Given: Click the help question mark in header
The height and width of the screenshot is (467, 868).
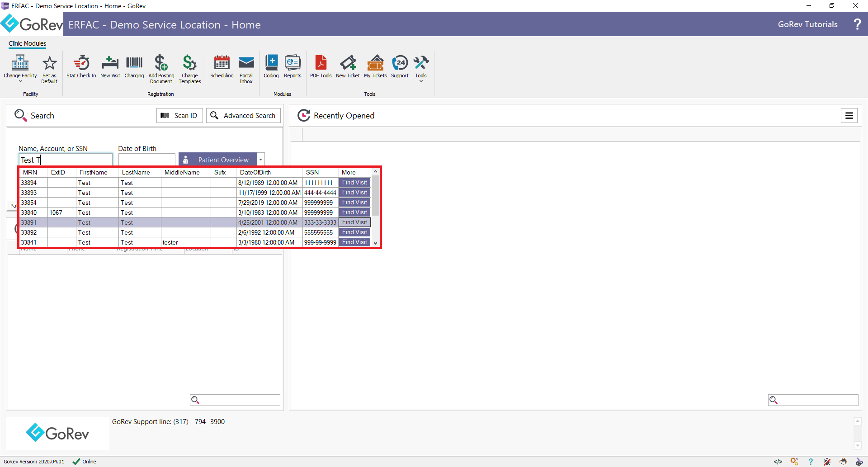Looking at the screenshot, I should 857,24.
